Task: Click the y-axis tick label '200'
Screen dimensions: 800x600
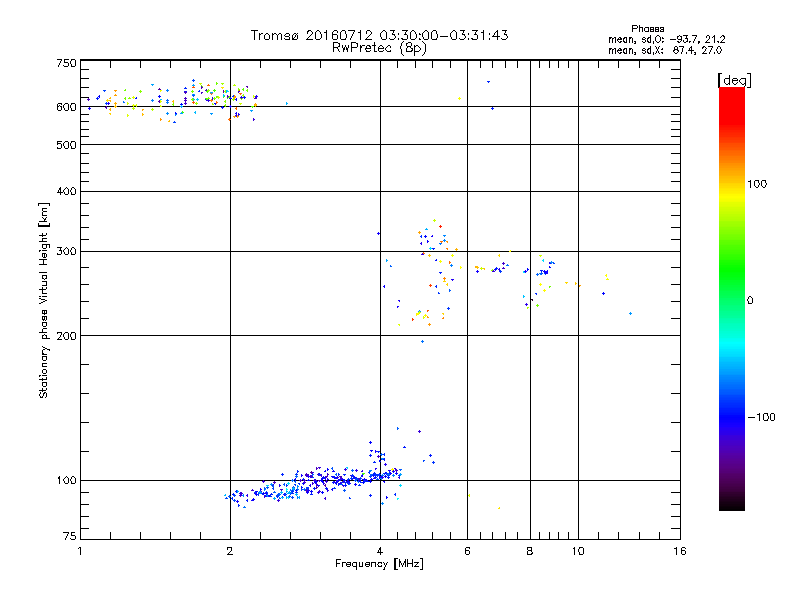Action: point(66,336)
